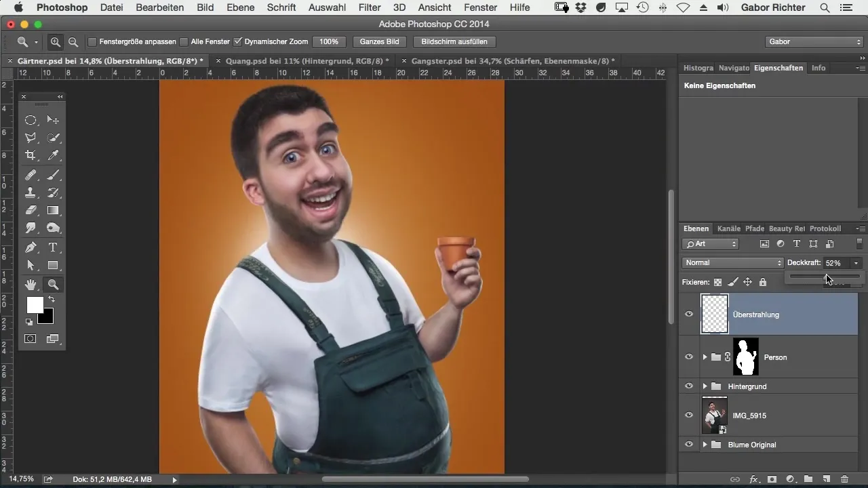
Task: Click the Zoom tool in toolbox
Action: (53, 285)
